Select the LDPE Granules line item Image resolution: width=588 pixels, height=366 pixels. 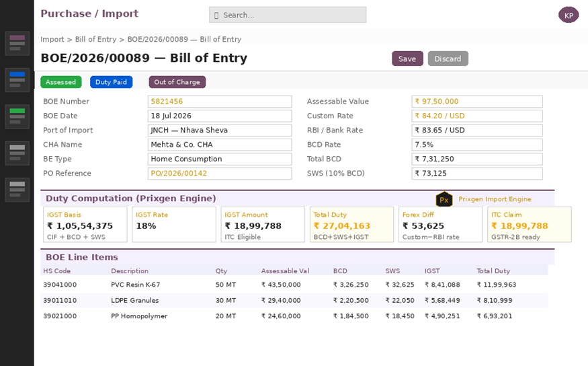coord(294,301)
